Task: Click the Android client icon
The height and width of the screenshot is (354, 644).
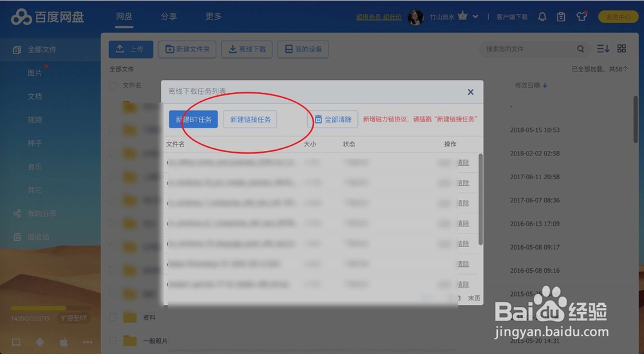Action: point(40,342)
